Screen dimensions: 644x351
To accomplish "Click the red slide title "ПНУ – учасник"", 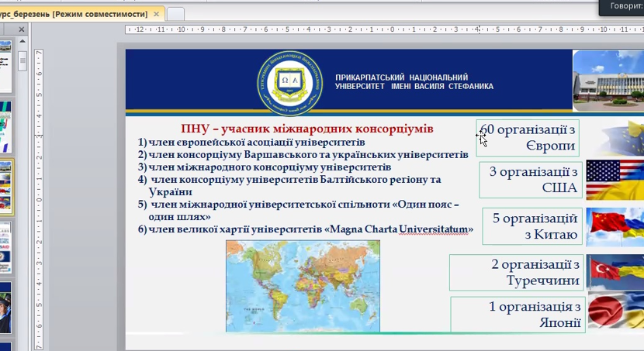I will tap(306, 129).
